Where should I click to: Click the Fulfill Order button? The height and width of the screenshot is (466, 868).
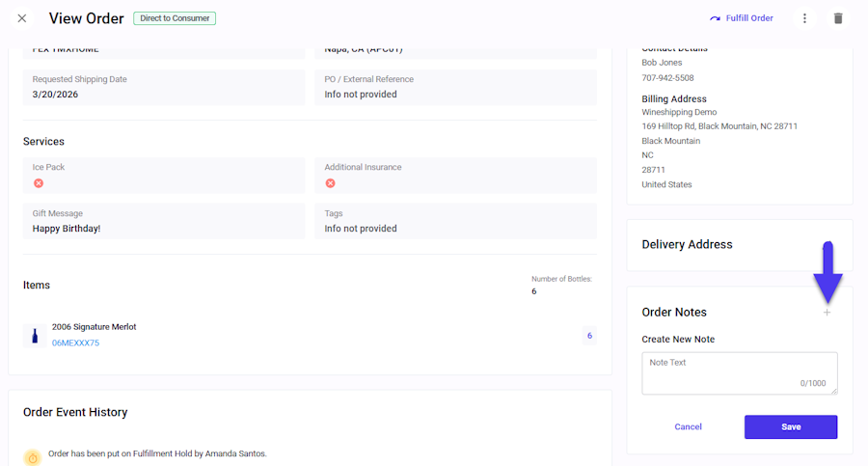point(741,18)
